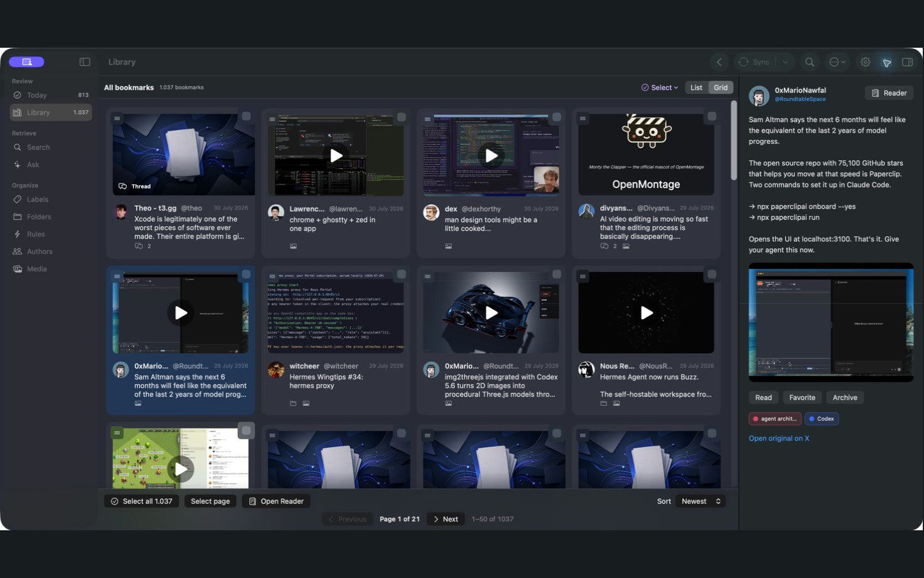The image size is (924, 578).
Task: Click the highlighted cursor pointer icon
Action: click(887, 62)
